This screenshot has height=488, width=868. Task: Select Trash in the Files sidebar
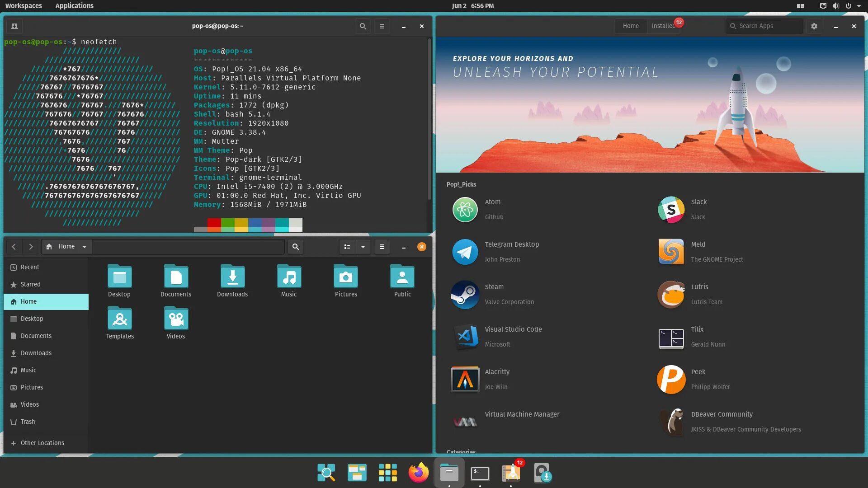click(x=46, y=422)
